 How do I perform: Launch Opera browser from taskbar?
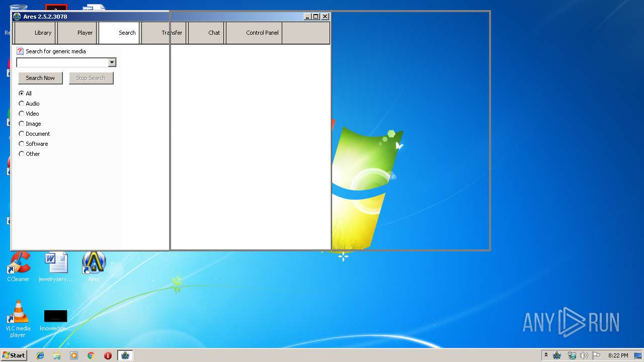(x=108, y=355)
